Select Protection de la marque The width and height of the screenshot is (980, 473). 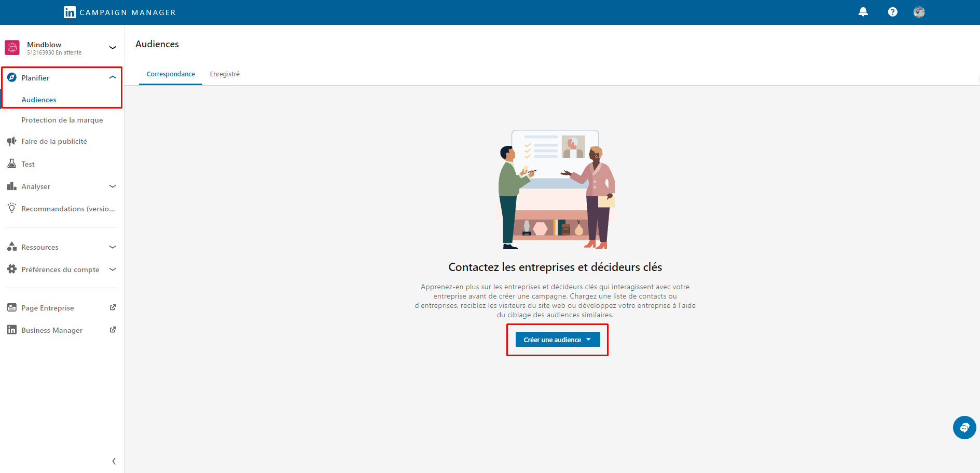[62, 120]
